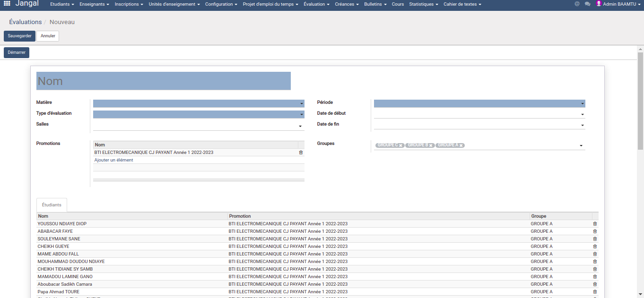Delete the BTI ELECTROMECANIQUE promotion row
The height and width of the screenshot is (298, 644).
[301, 153]
